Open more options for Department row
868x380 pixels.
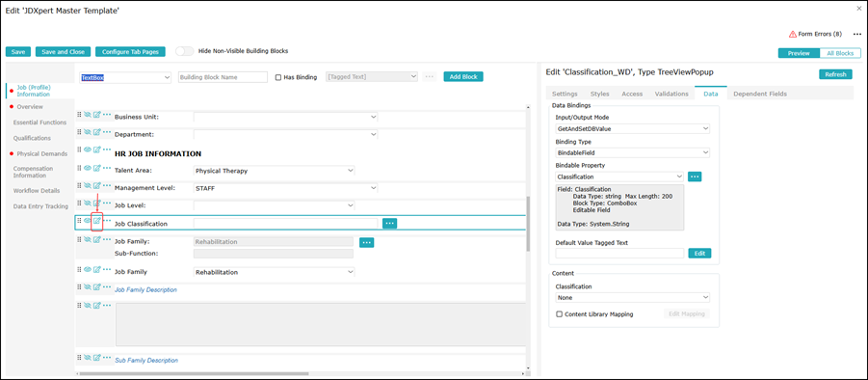point(107,132)
